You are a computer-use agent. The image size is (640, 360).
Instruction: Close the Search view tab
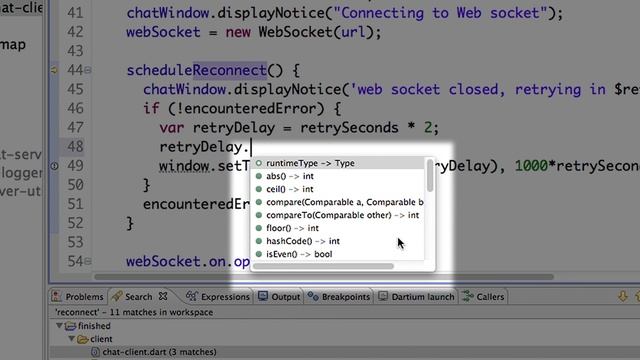163,296
